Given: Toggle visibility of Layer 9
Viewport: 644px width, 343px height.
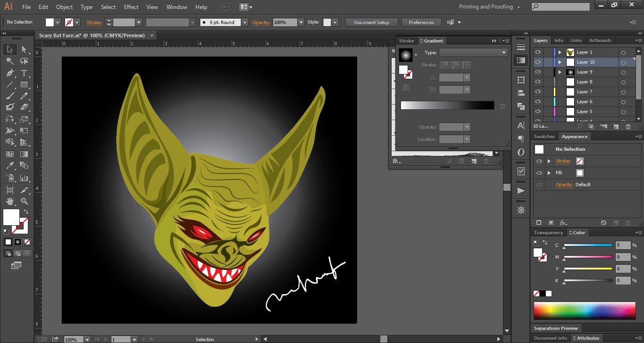Looking at the screenshot, I should 537,72.
